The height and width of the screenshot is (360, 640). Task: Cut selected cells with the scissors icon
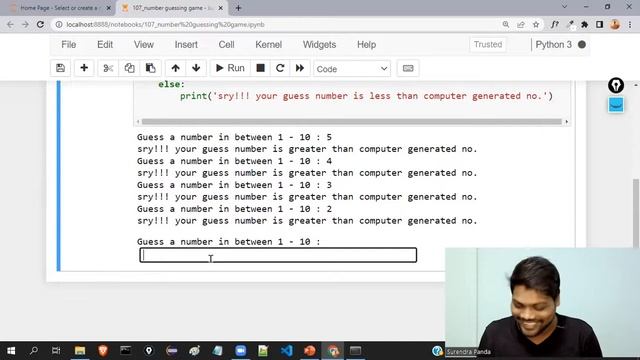pyautogui.click(x=108, y=68)
